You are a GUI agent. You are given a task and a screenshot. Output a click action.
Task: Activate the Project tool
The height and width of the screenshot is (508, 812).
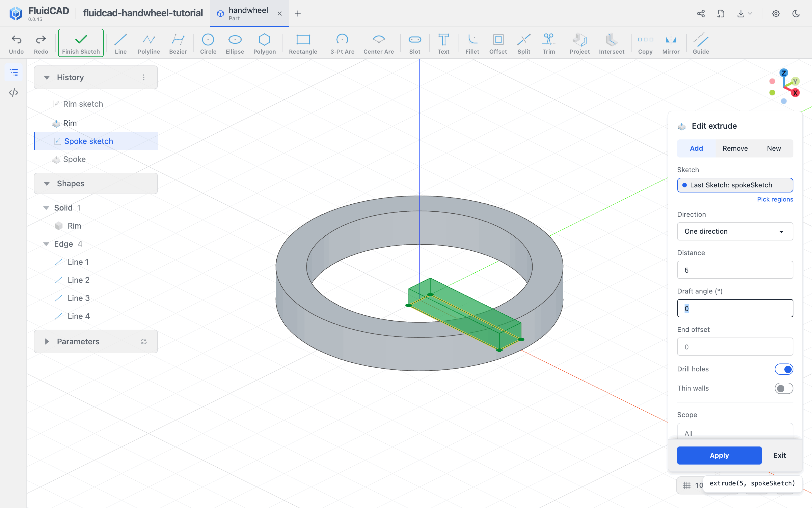click(x=579, y=43)
